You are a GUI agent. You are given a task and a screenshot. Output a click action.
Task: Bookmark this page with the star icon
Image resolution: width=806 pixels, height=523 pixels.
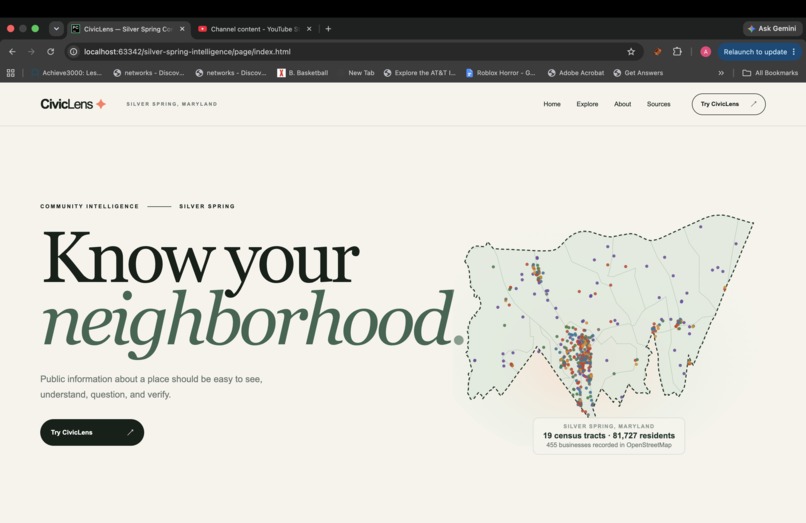[x=631, y=51]
